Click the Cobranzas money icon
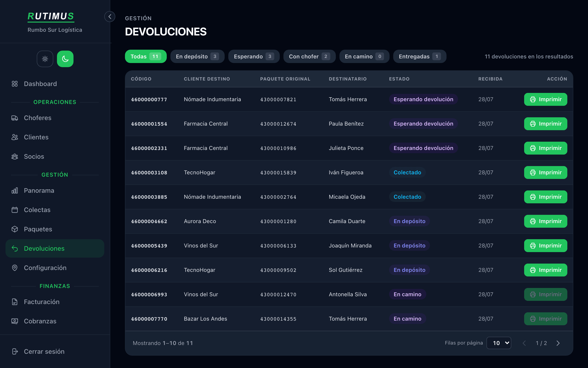 (x=15, y=321)
